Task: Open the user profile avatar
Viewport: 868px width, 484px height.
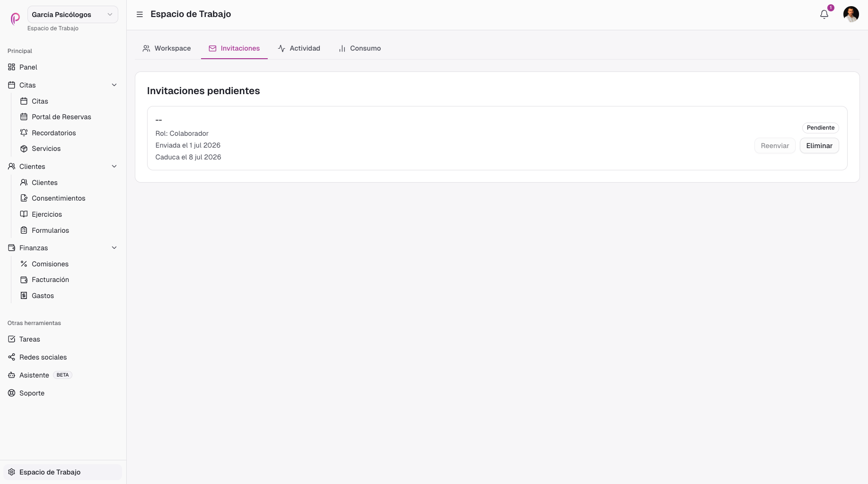Action: (x=851, y=14)
